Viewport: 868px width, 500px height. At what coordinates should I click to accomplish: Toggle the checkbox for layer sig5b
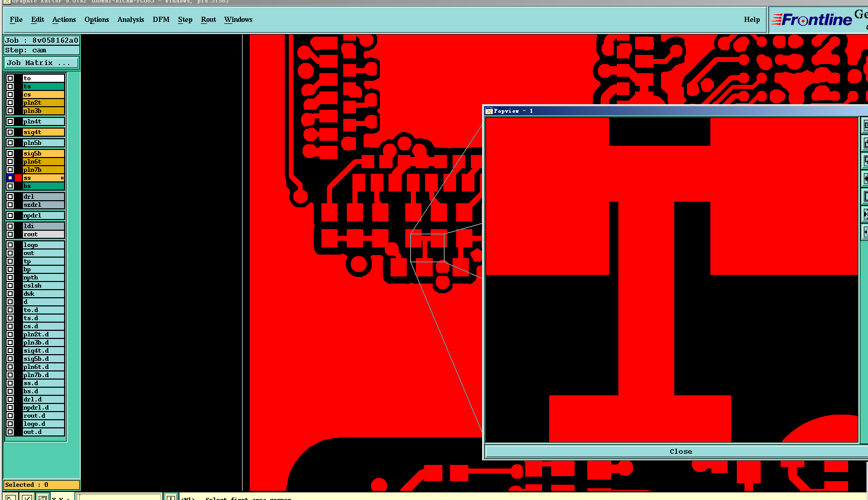10,153
